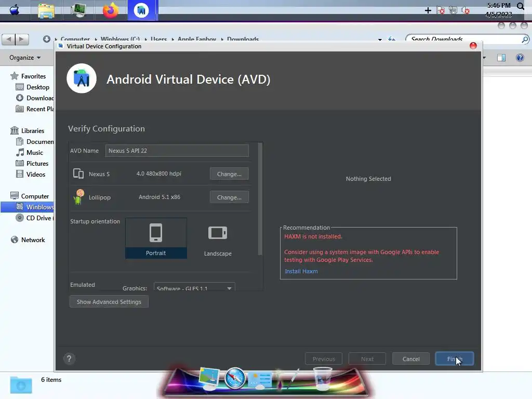Open the Safari compass dock icon

click(234, 378)
